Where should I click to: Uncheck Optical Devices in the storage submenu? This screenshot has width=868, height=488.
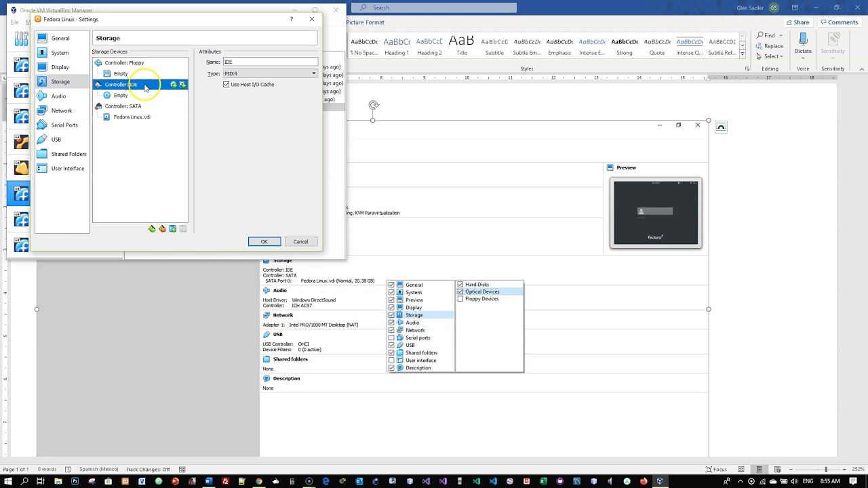click(x=460, y=291)
